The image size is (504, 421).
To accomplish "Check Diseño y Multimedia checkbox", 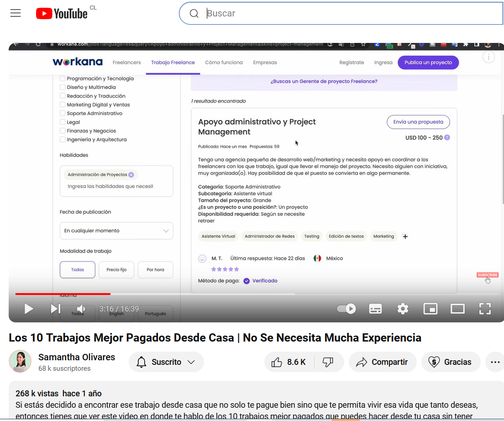I will pos(63,87).
